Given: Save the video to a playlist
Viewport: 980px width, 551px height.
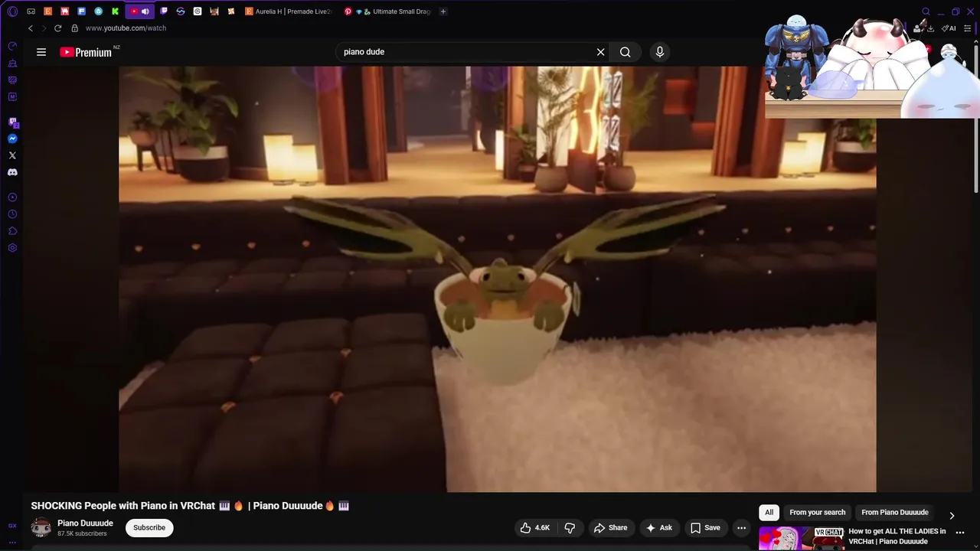Looking at the screenshot, I should click(x=705, y=527).
